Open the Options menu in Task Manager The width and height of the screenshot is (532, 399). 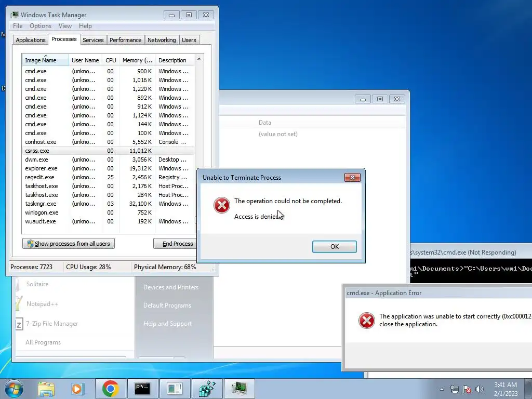point(41,26)
